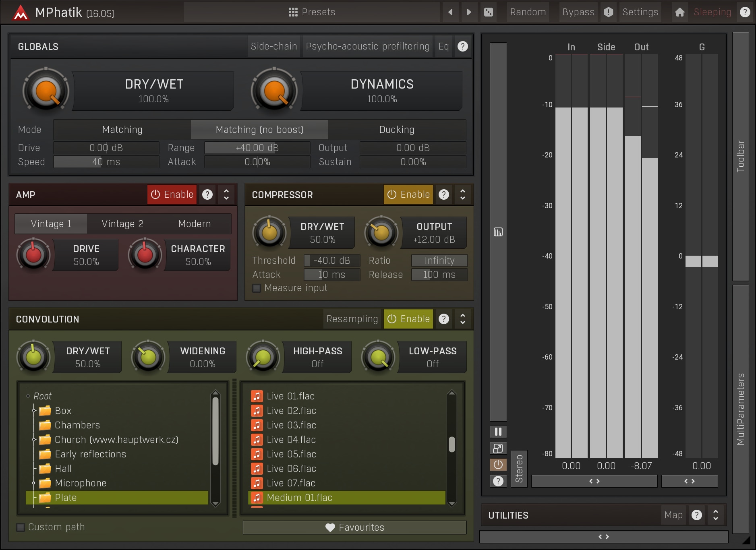Click the arrows bar below the G meter
This screenshot has height=550, width=756.
[x=690, y=481]
